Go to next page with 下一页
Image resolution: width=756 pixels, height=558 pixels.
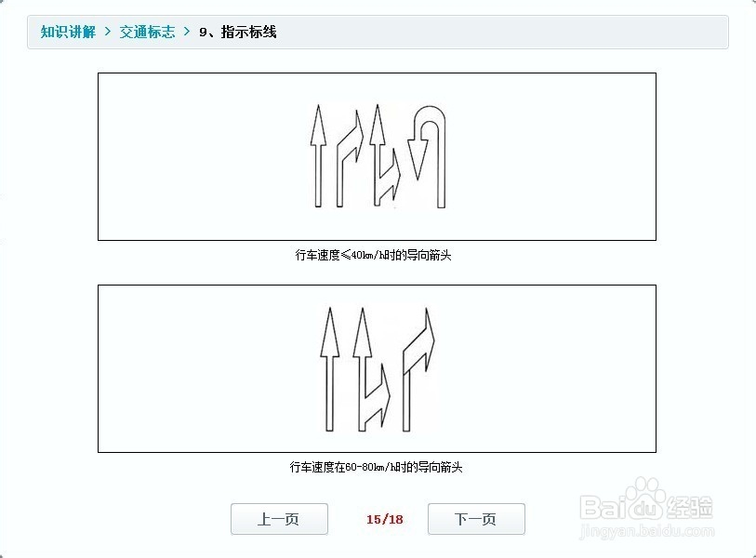[x=476, y=519]
